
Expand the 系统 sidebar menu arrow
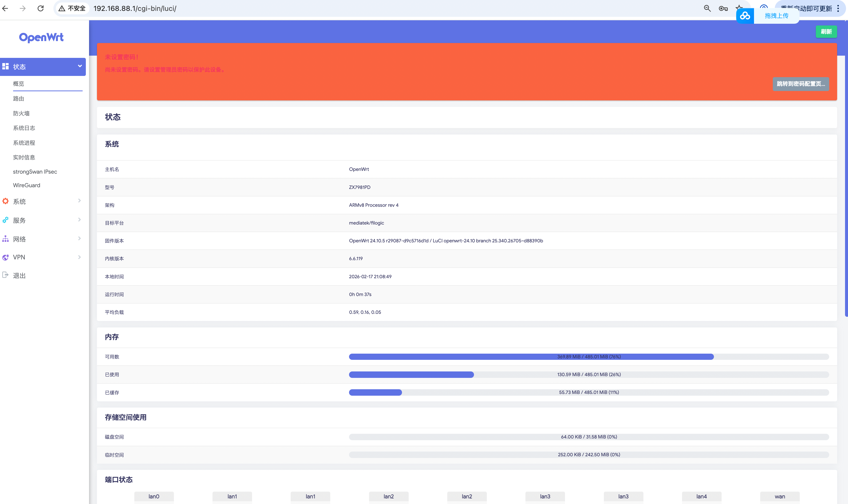(79, 201)
